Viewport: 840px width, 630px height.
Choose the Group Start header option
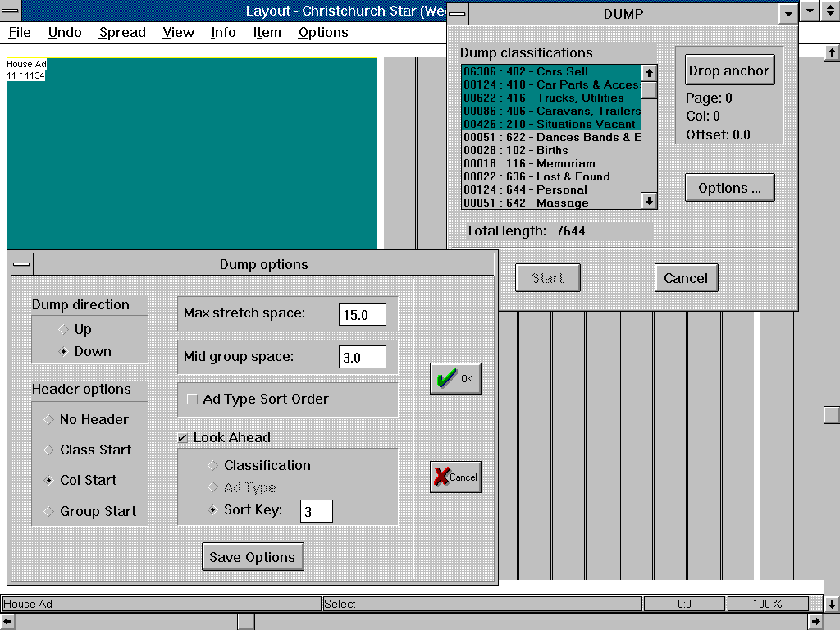coord(90,511)
